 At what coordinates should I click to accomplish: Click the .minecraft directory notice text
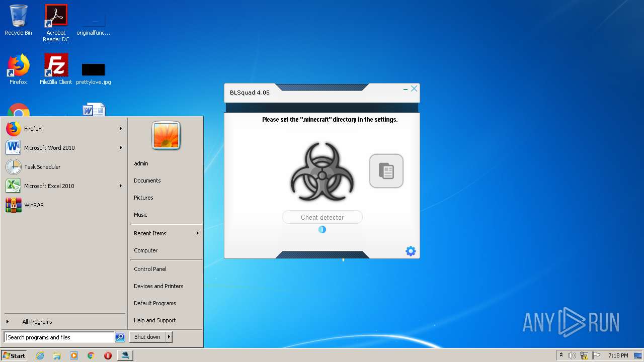[330, 120]
